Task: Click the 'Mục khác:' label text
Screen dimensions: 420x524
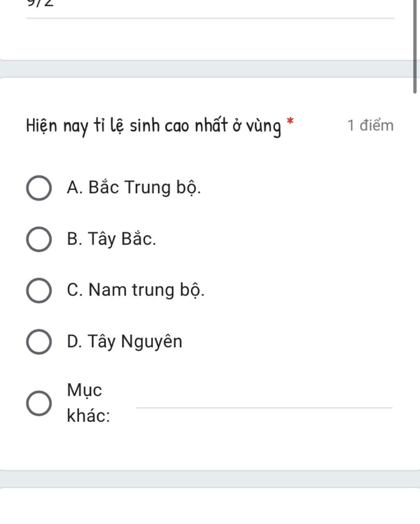Action: (88, 403)
